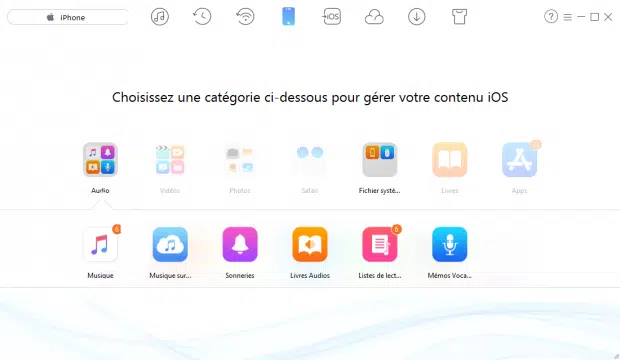Select the Livres category
Image resolution: width=620 pixels, height=360 pixels.
[450, 159]
